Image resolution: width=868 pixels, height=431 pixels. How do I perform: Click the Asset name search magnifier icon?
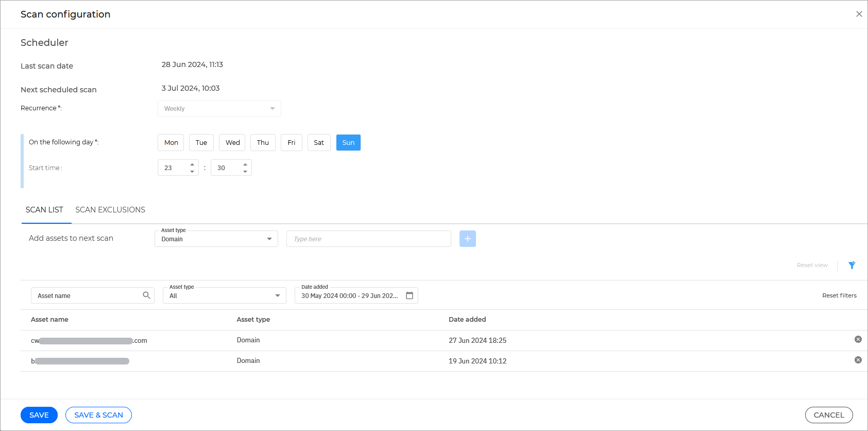[x=146, y=295]
